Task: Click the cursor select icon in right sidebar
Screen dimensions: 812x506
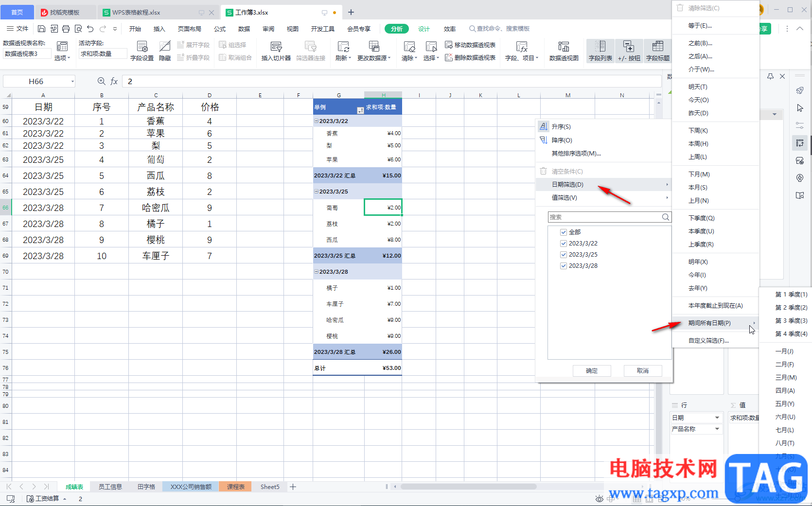Action: point(800,108)
